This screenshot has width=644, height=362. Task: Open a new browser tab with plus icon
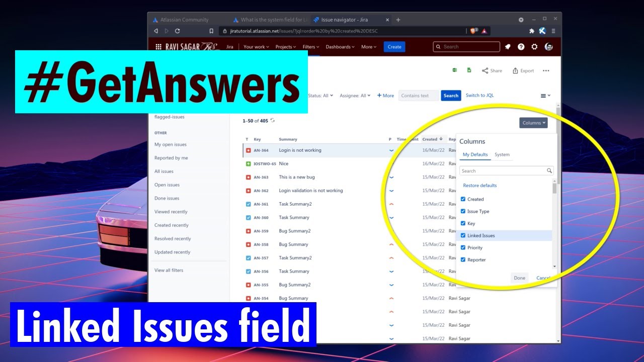(x=398, y=20)
